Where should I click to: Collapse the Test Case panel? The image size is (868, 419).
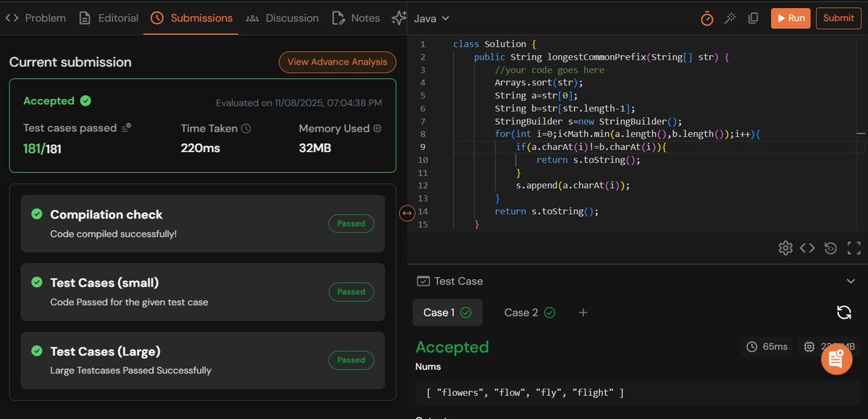850,281
